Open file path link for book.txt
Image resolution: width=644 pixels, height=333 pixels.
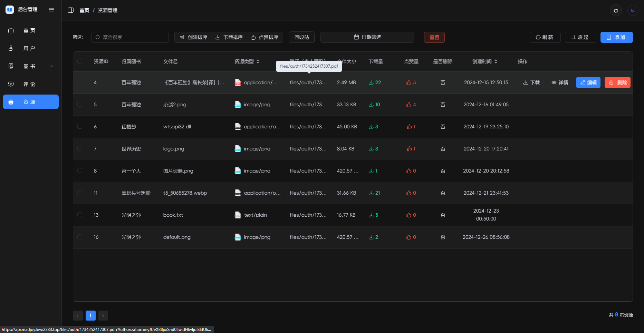coord(308,215)
